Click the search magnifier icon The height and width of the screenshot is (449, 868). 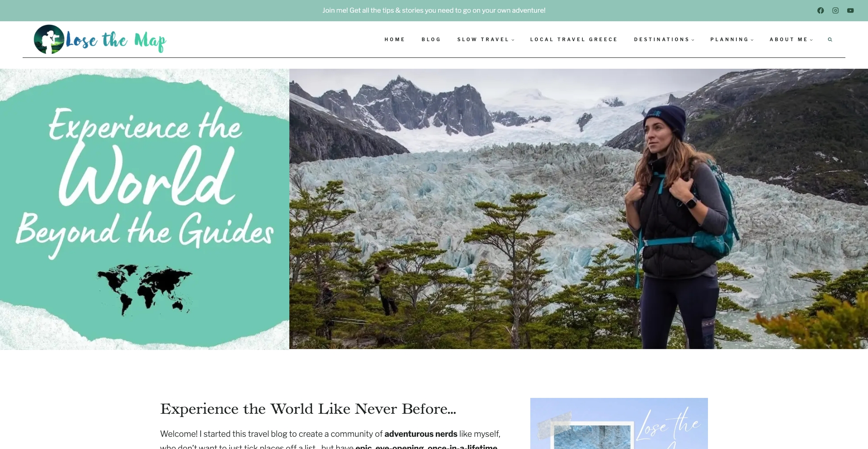[x=830, y=39]
